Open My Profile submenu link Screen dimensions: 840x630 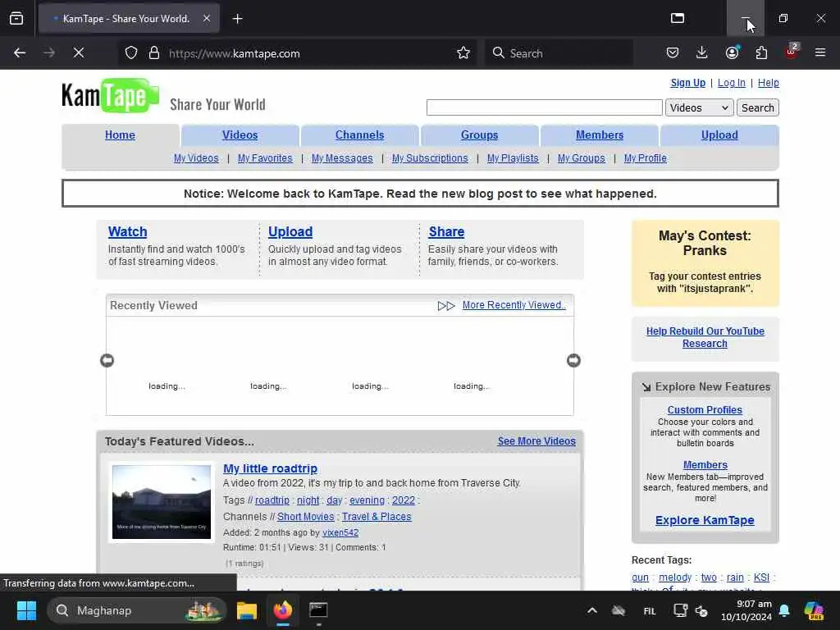point(645,158)
